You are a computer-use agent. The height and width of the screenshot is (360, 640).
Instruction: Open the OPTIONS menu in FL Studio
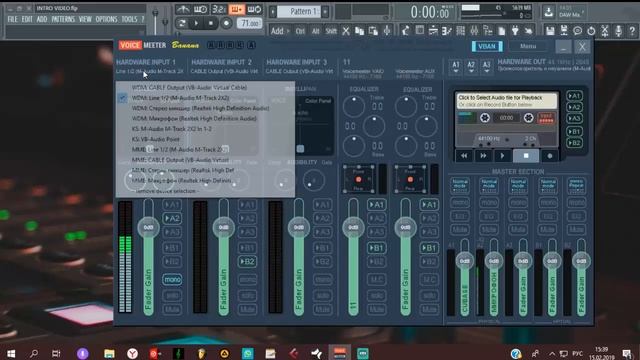pyautogui.click(x=106, y=19)
